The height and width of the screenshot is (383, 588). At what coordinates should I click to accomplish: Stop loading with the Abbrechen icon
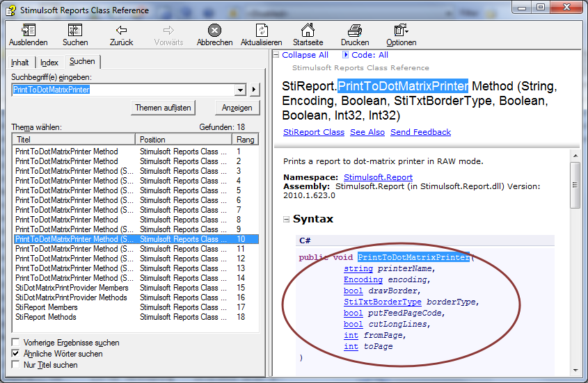[x=214, y=31]
